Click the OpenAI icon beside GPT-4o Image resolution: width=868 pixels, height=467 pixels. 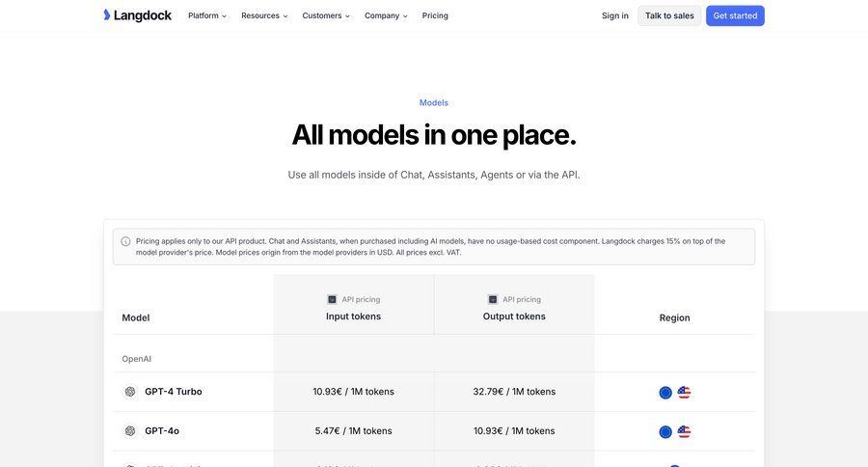coord(130,431)
